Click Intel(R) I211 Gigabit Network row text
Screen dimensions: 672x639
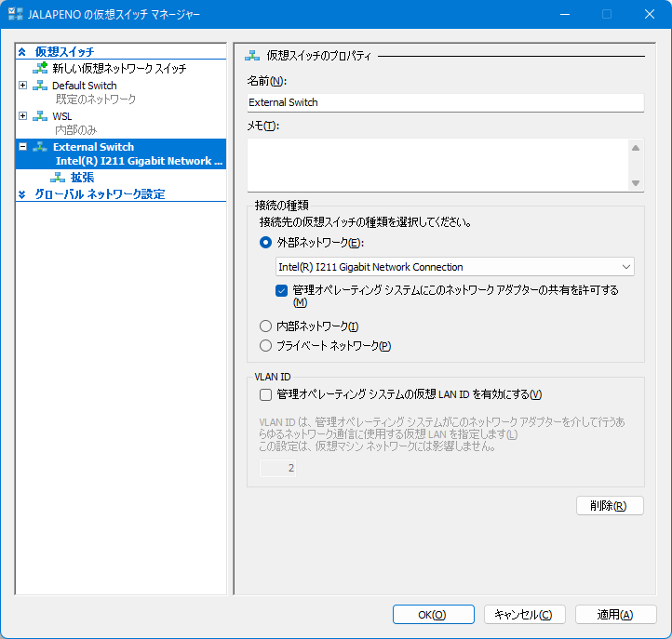coord(139,161)
